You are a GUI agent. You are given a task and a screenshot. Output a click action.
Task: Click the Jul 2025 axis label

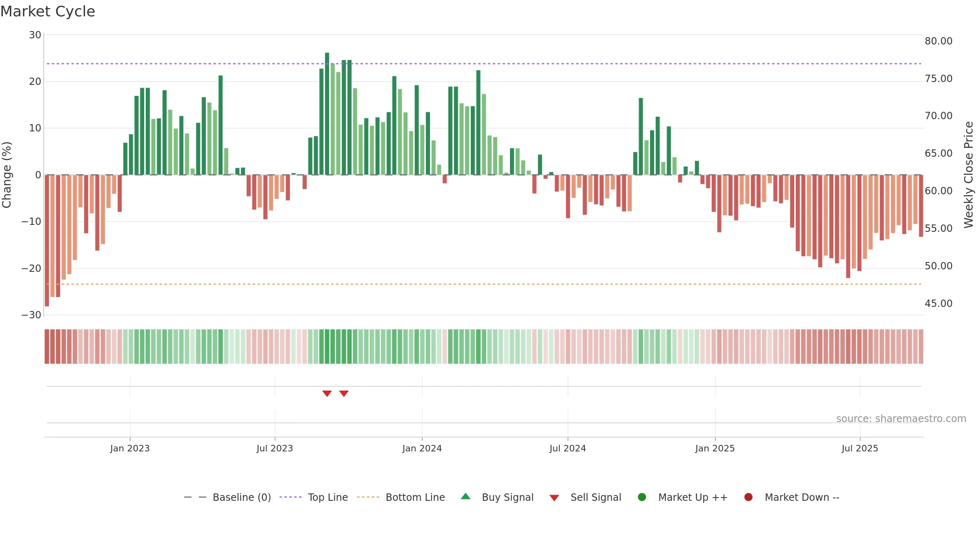tap(860, 448)
